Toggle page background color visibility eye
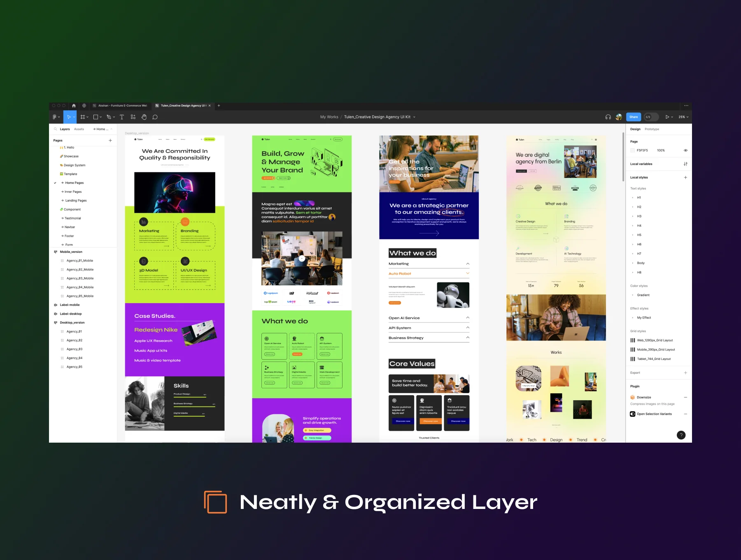The image size is (741, 560). tap(685, 150)
